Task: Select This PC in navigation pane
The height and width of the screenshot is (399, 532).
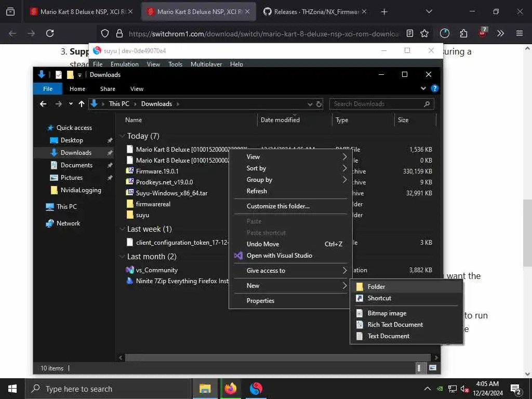Action: 66,207
